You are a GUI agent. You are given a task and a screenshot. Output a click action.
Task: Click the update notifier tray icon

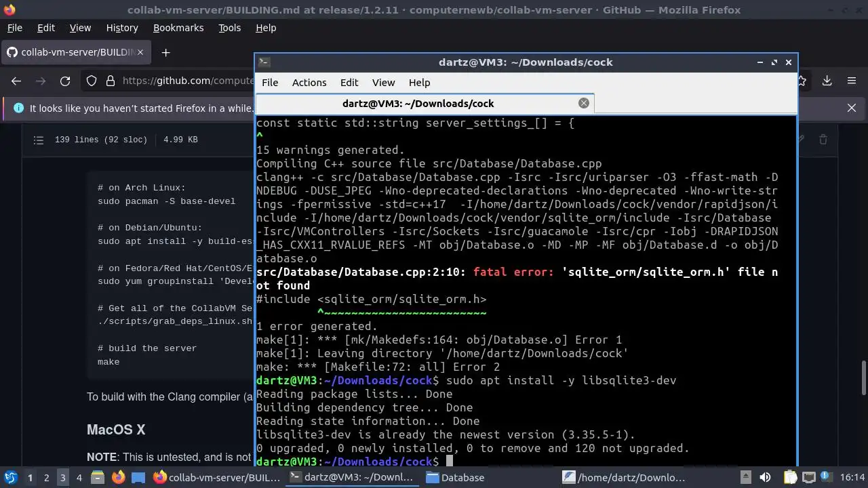827,477
